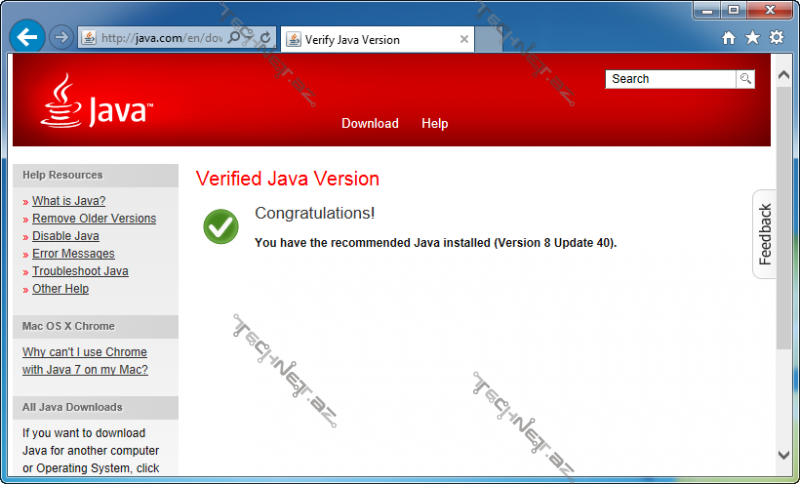Open the Help menu item
The image size is (800, 484).
(x=435, y=123)
